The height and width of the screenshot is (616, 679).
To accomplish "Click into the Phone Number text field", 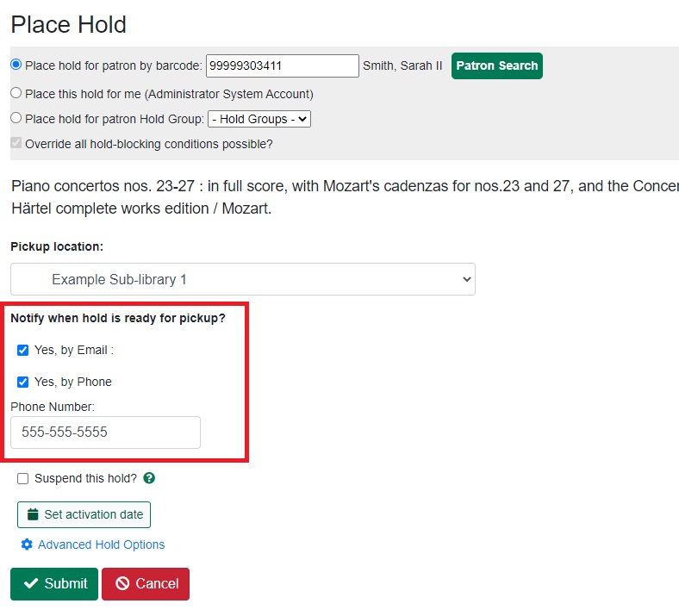I will click(x=105, y=432).
